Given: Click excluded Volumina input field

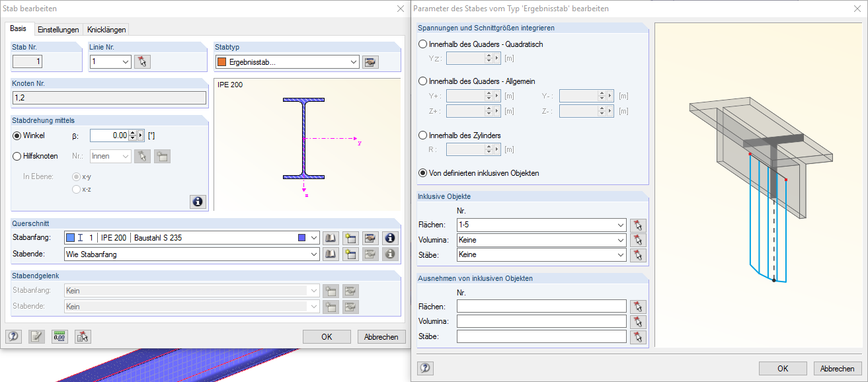Looking at the screenshot, I should click(x=541, y=322).
